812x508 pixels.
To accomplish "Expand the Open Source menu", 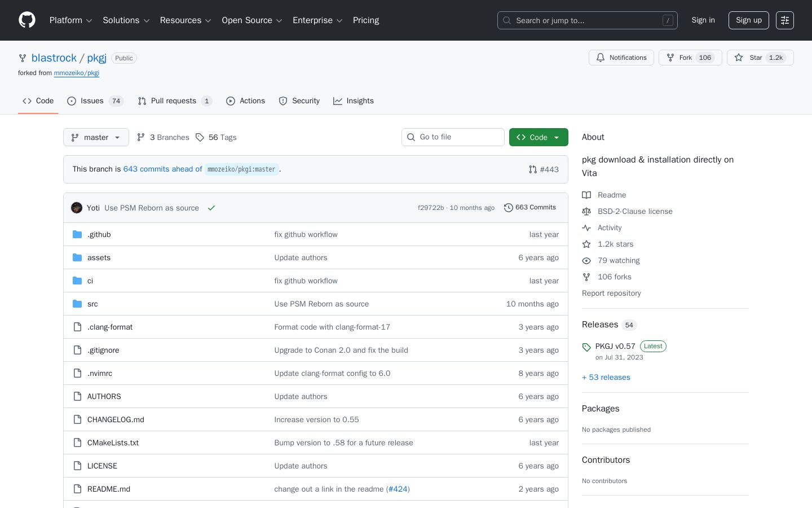I will click(x=252, y=20).
